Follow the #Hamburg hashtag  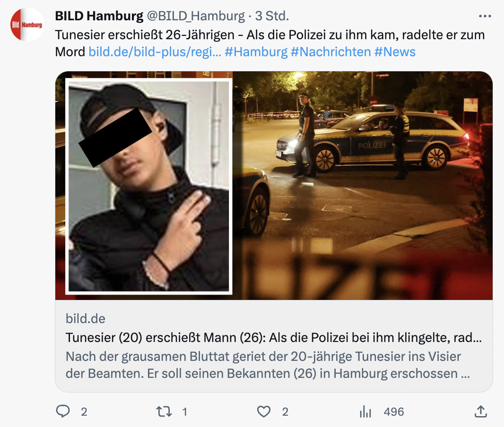[x=256, y=51]
